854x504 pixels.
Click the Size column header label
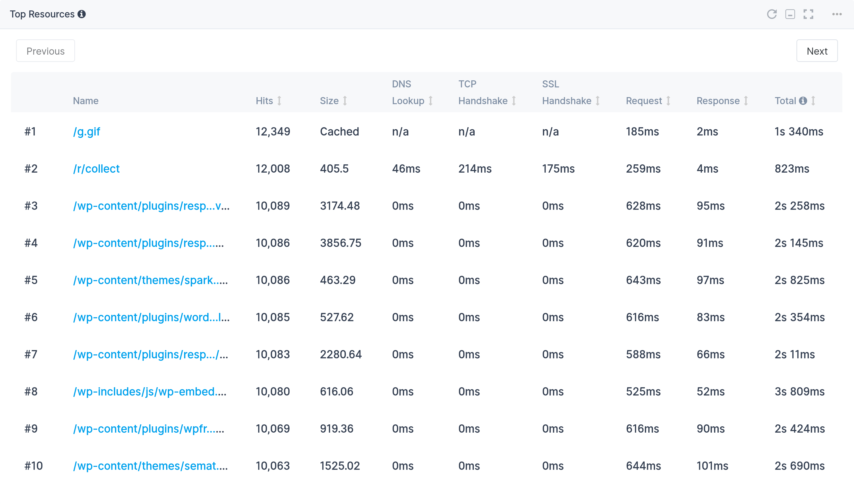[x=329, y=101]
